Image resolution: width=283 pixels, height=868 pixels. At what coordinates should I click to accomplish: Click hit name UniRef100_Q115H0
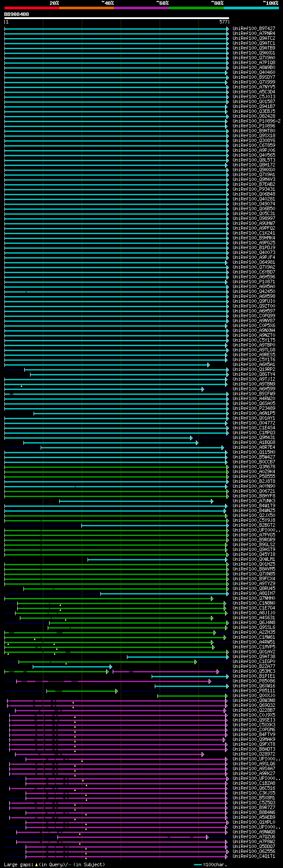254,452
